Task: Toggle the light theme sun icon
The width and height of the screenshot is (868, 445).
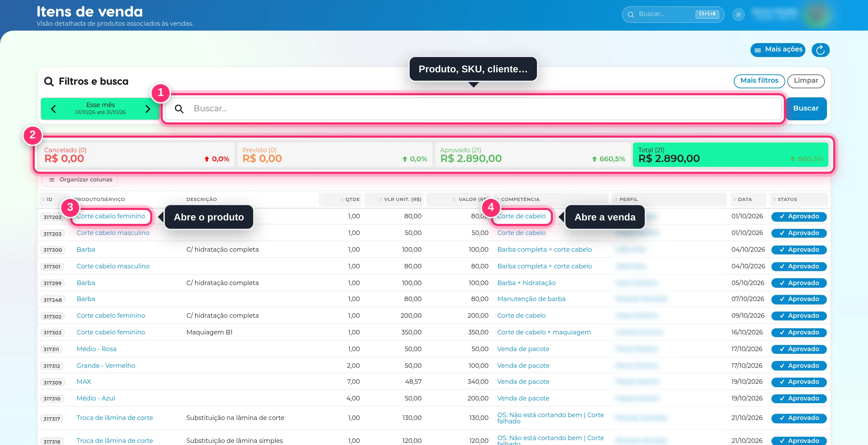Action: point(739,15)
